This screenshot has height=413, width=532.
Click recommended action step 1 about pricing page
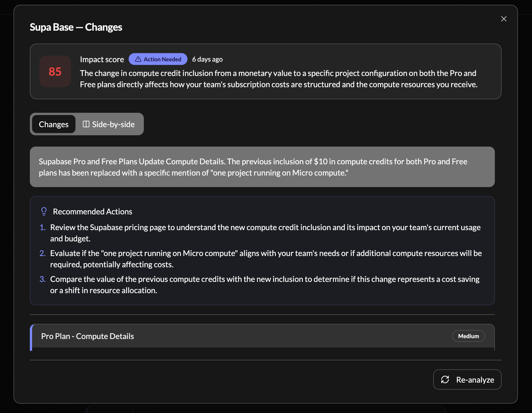tap(265, 233)
